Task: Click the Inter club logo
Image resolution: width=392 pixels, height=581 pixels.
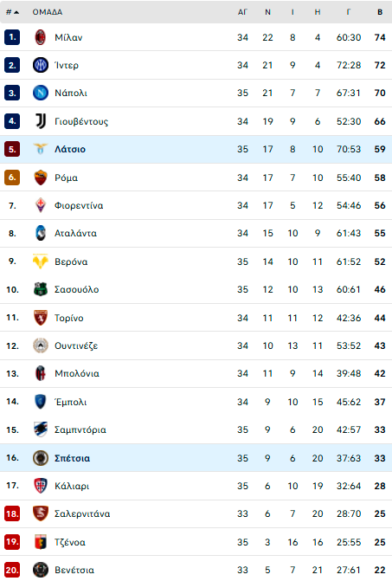Action: coord(41,65)
